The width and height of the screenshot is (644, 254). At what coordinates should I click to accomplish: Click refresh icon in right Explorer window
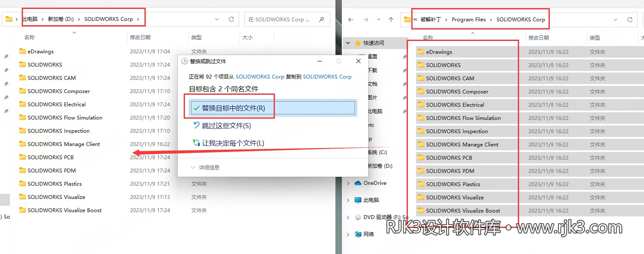[630, 20]
